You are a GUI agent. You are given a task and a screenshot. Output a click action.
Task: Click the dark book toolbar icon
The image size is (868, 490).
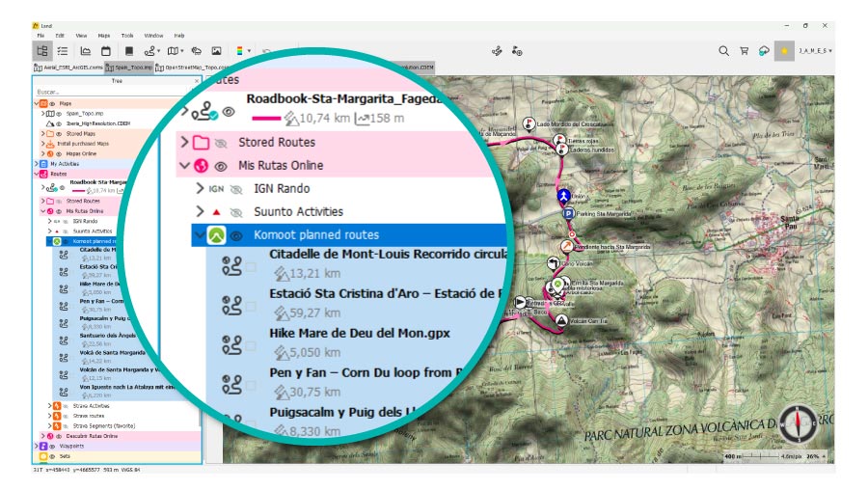tap(129, 51)
